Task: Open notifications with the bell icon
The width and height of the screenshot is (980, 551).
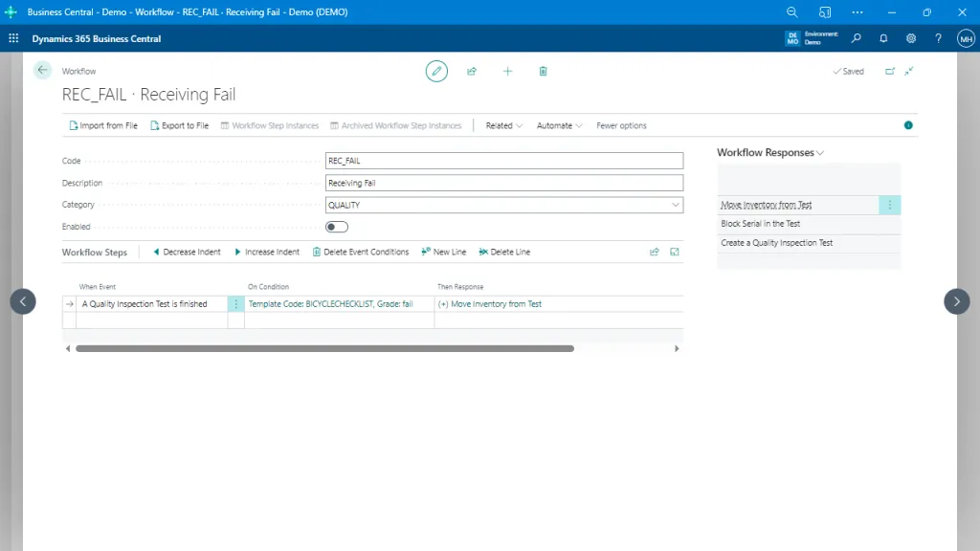Action: point(882,38)
